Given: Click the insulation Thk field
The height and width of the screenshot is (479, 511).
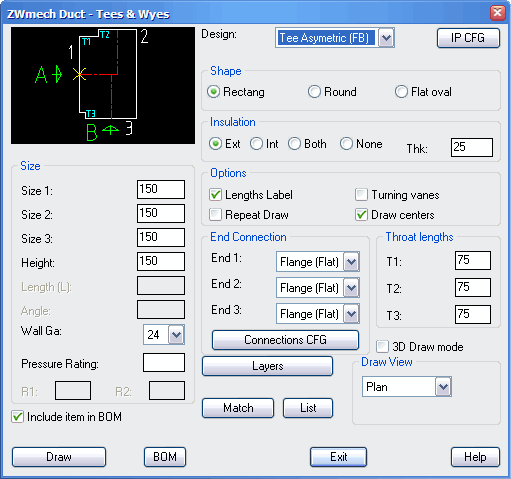Looking at the screenshot, I should [x=472, y=147].
